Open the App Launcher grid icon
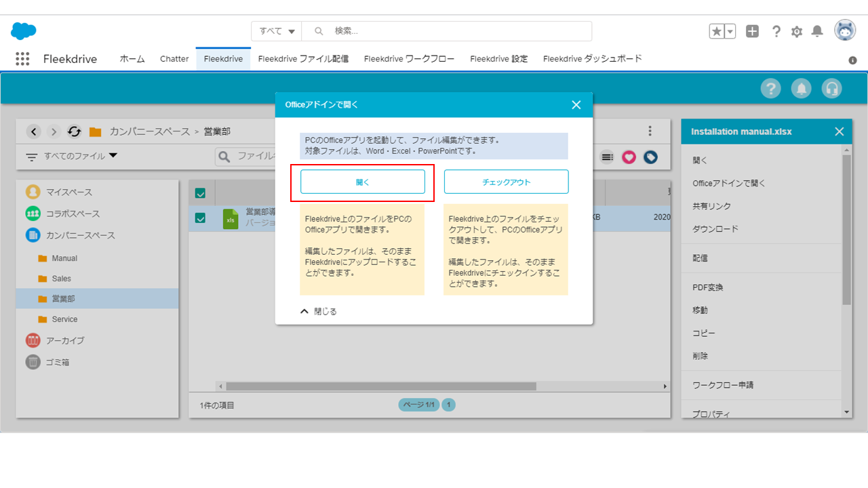Image resolution: width=868 pixels, height=488 pixels. pyautogui.click(x=22, y=59)
